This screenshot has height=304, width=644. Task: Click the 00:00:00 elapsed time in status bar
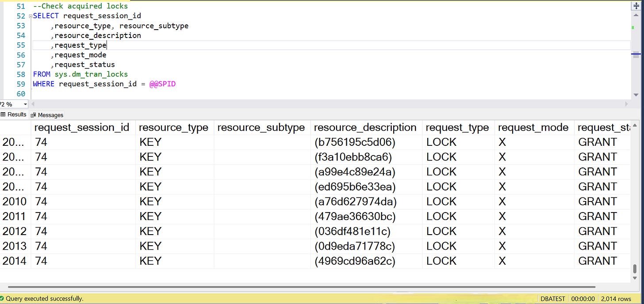[x=583, y=299]
